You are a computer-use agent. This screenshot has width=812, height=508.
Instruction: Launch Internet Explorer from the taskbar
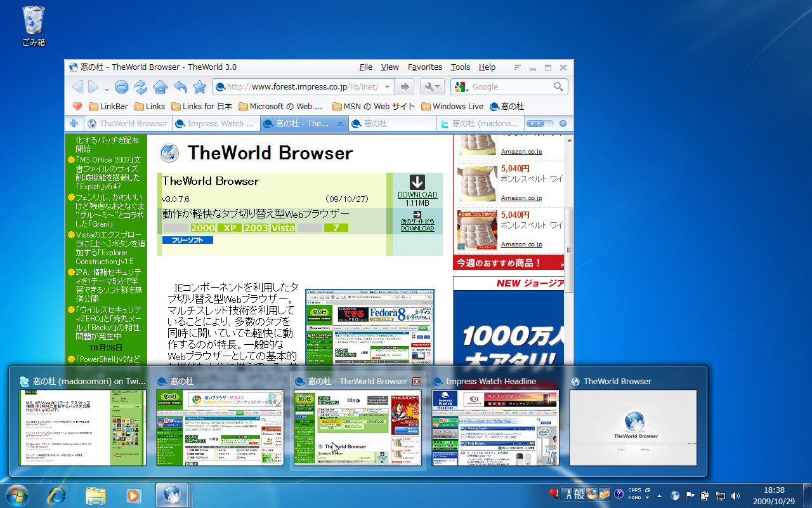click(57, 495)
